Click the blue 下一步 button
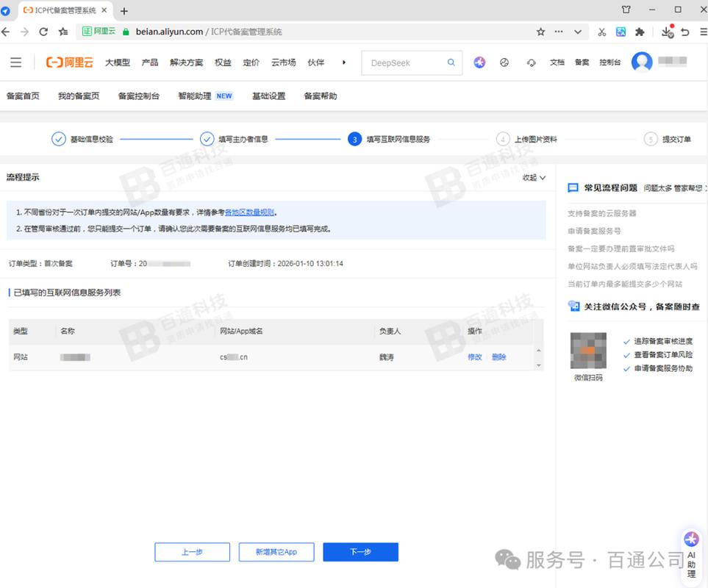The width and height of the screenshot is (708, 588). tap(360, 552)
